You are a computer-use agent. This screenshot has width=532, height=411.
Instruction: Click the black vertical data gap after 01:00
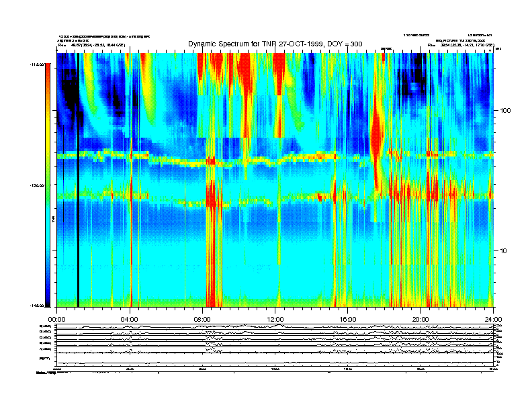pyautogui.click(x=78, y=180)
